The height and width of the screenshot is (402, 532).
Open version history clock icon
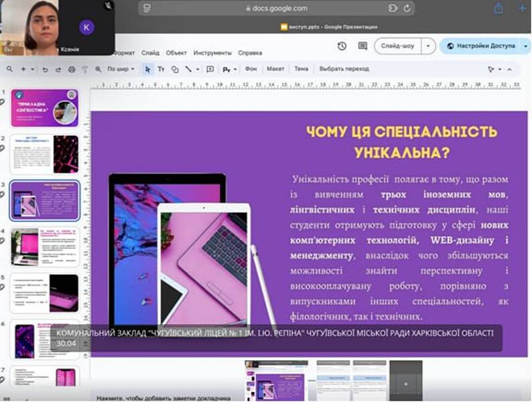[x=342, y=46]
